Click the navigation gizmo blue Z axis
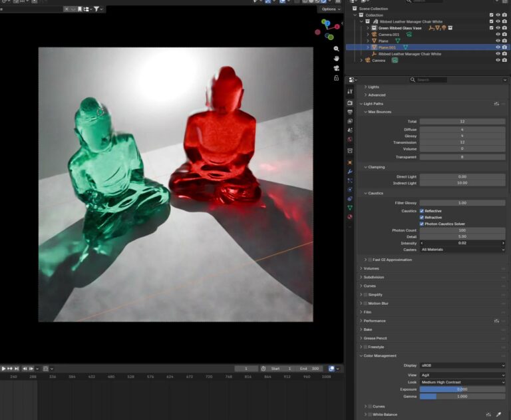The height and width of the screenshot is (420, 511). coord(327,23)
